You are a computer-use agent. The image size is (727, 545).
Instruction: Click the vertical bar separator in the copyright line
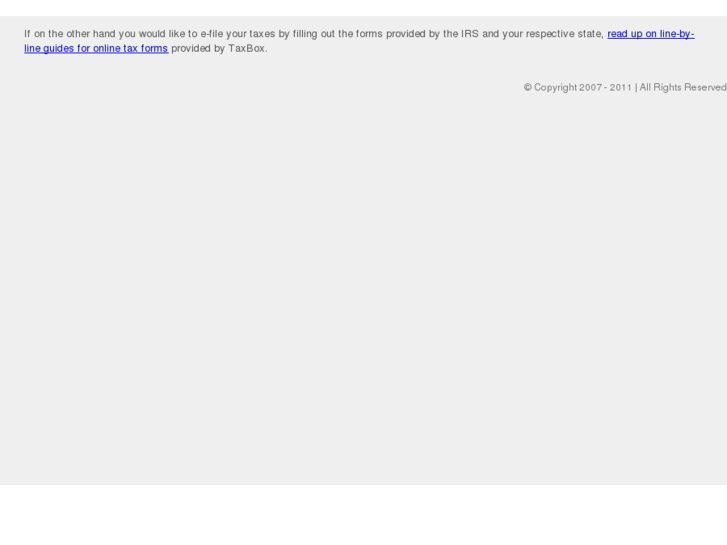[636, 87]
